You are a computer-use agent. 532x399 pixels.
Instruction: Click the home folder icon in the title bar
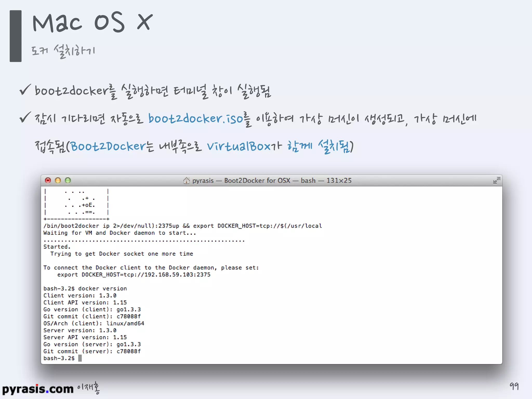186,180
